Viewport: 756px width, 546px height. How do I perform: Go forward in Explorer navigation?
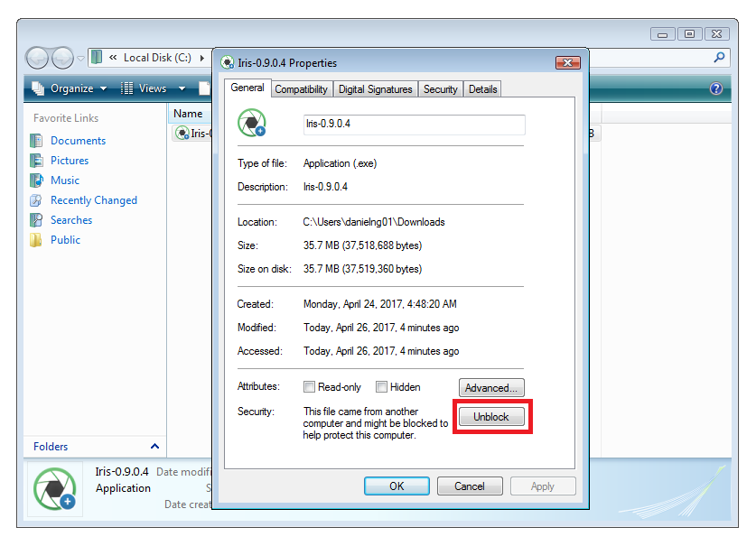62,59
